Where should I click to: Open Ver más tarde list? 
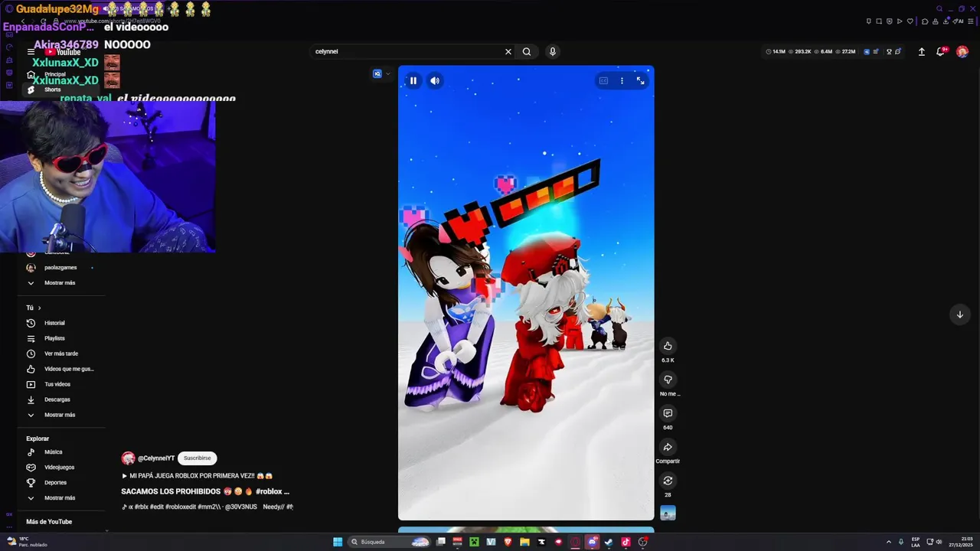[60, 354]
